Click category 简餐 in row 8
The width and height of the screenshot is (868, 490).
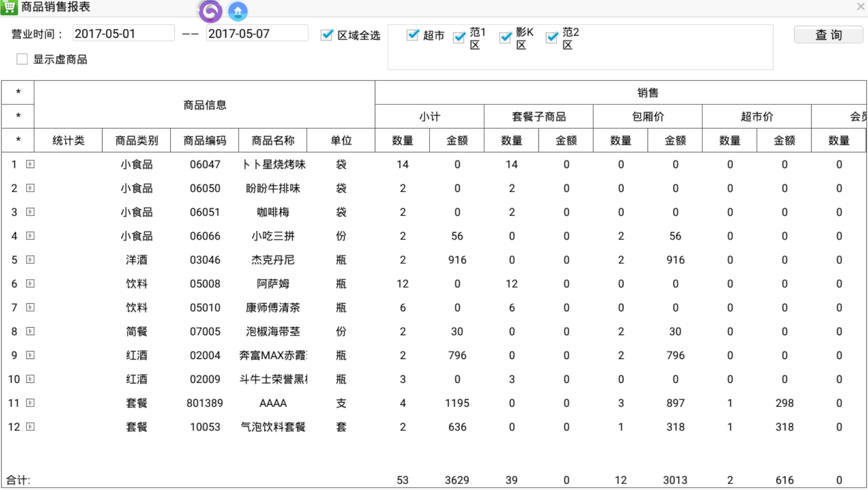(x=137, y=331)
